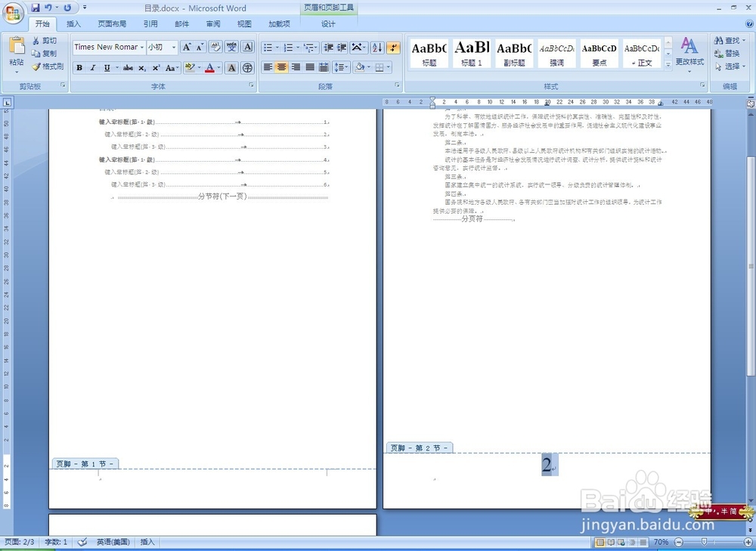Open the font size dropdown
This screenshot has width=756, height=551.
[174, 48]
